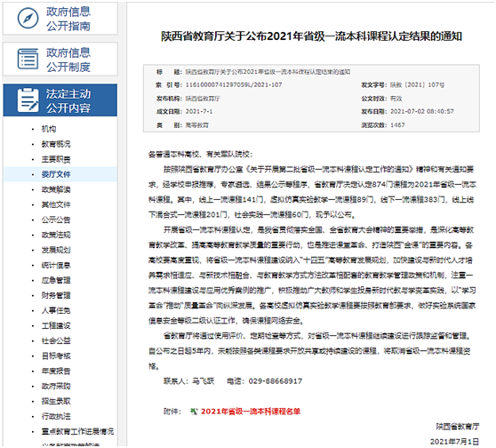Open 招生录取 sidebar item

[56, 401]
